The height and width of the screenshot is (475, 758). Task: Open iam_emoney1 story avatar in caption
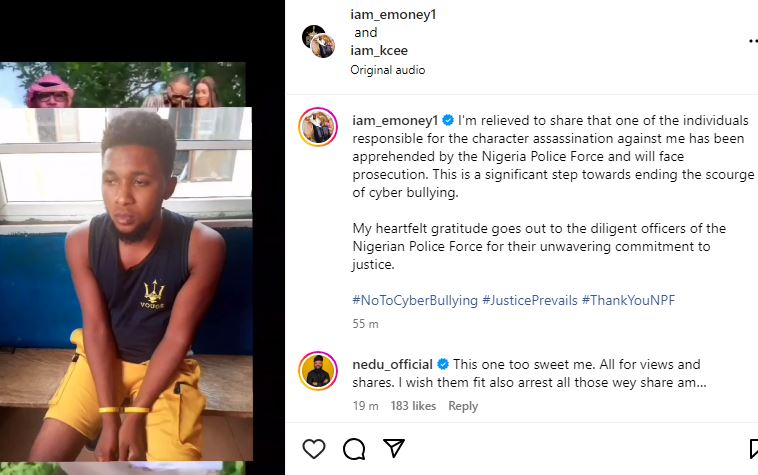pos(317,127)
